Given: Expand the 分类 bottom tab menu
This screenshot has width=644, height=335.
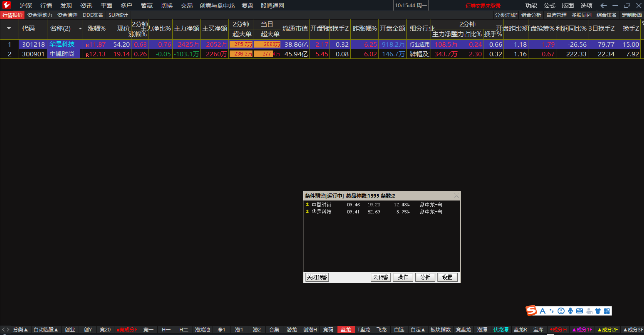Looking at the screenshot, I should (20, 330).
